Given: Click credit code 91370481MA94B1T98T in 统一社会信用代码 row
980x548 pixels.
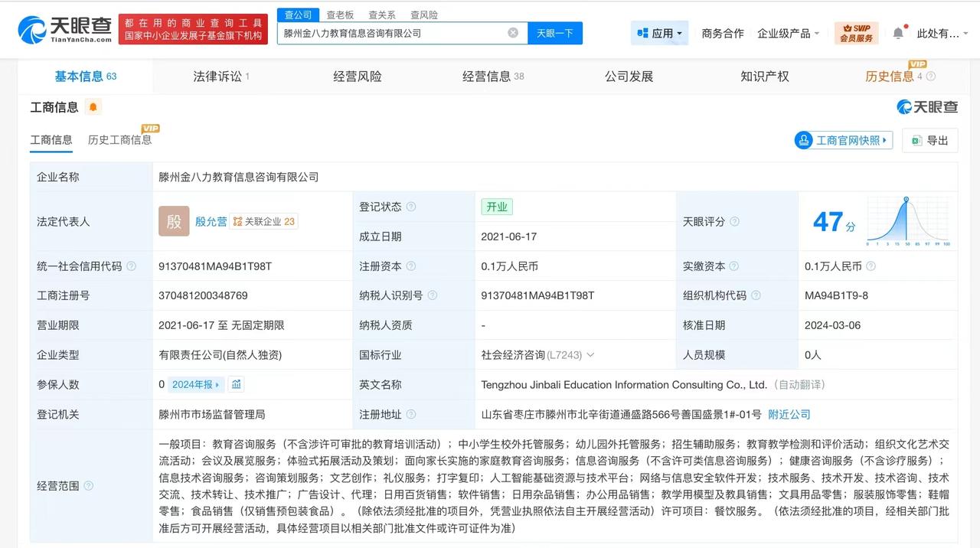Looking at the screenshot, I should [x=215, y=266].
